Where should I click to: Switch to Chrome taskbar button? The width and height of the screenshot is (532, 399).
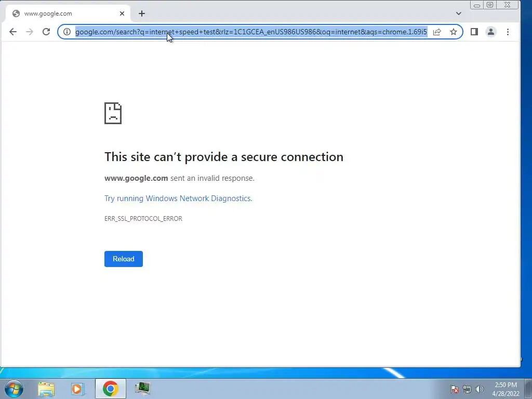click(x=110, y=389)
